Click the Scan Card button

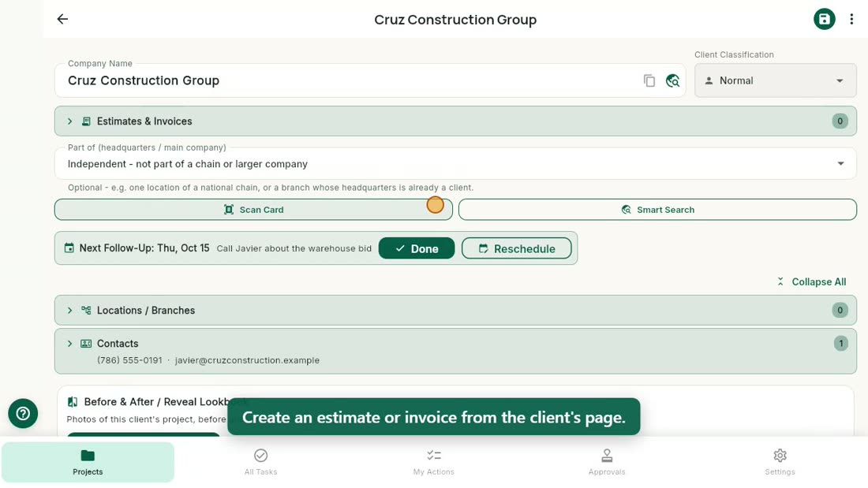253,210
